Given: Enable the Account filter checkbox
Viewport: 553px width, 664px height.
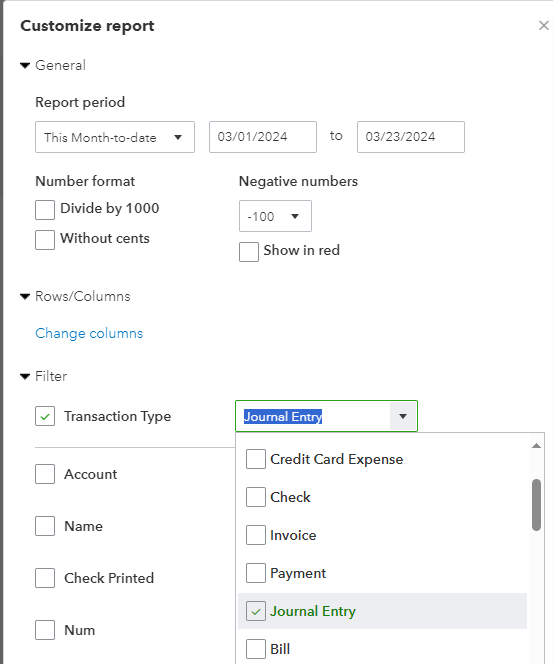Looking at the screenshot, I should pyautogui.click(x=45, y=474).
